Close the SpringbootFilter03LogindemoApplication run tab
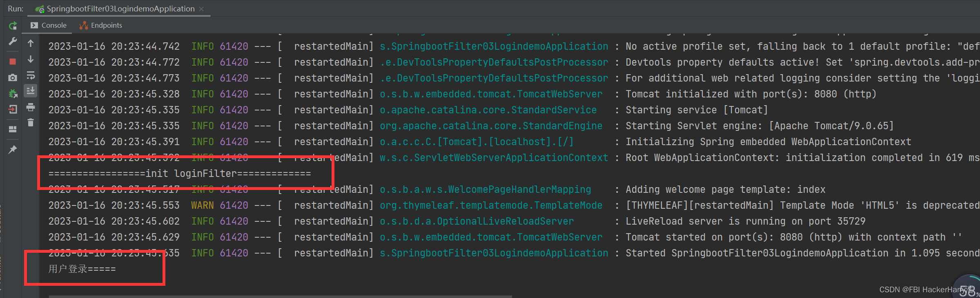This screenshot has width=980, height=298. click(x=201, y=9)
